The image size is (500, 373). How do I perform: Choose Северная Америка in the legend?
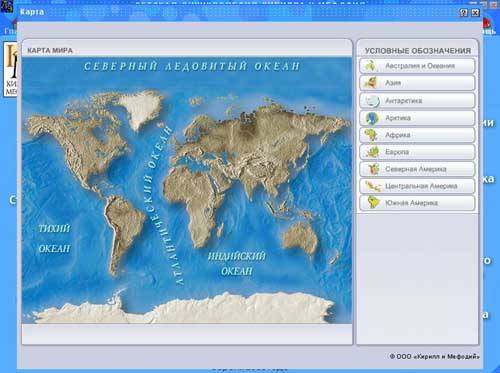(417, 169)
